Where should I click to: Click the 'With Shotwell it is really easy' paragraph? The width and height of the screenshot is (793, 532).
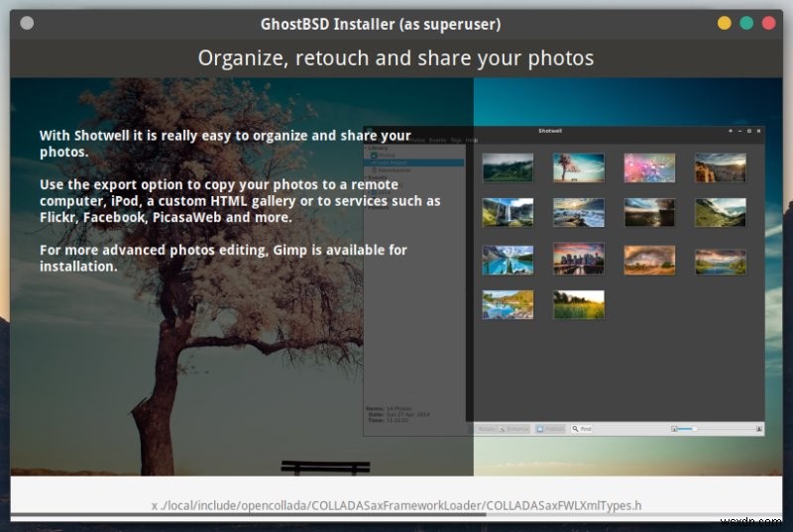[225, 144]
